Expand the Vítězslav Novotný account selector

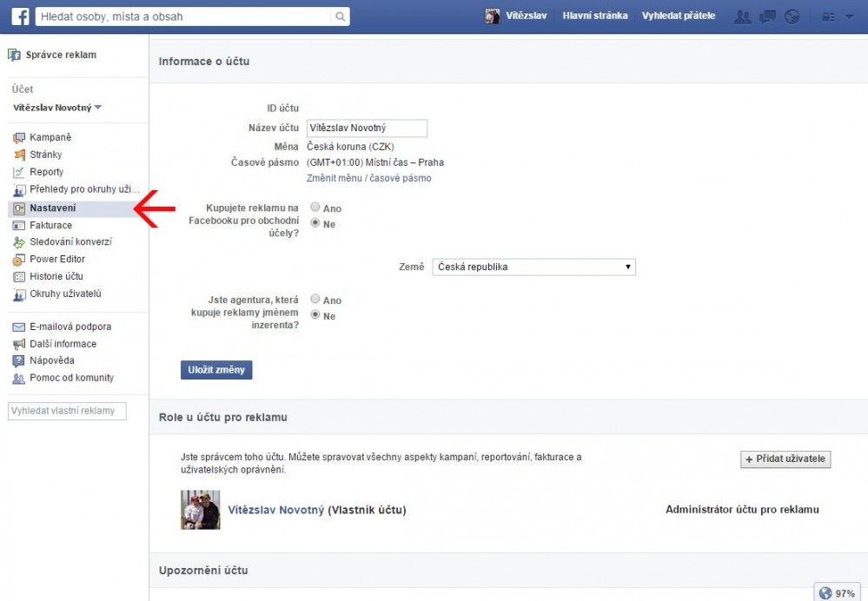pos(57,108)
